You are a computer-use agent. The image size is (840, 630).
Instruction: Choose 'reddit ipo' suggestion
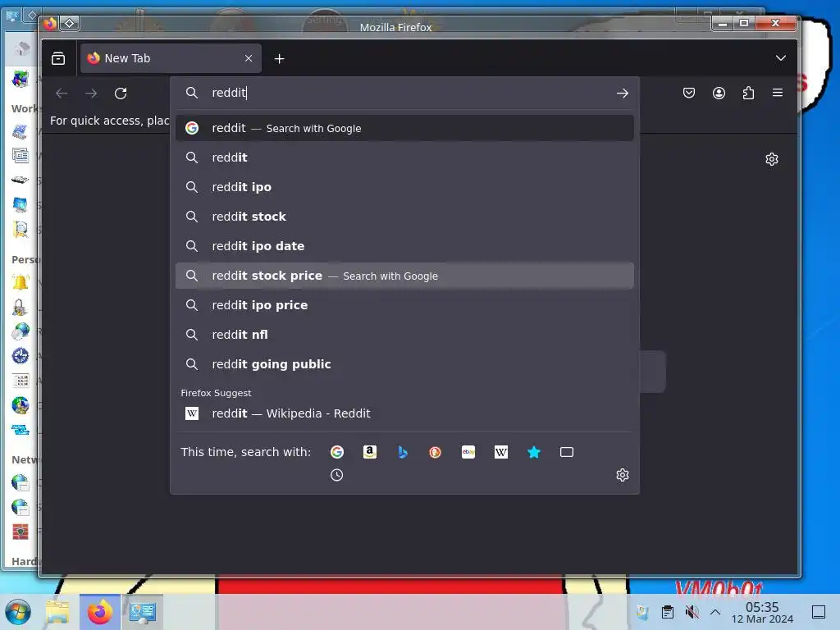click(404, 187)
